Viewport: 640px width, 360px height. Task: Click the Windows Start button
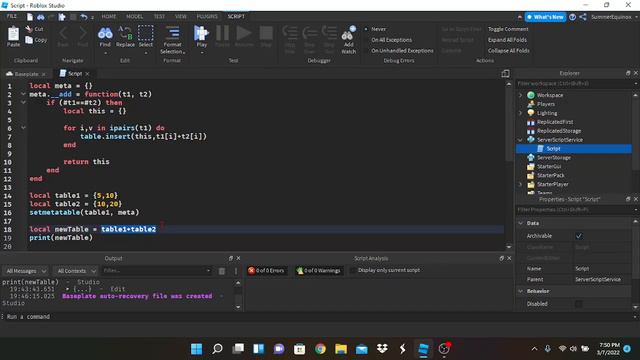[197, 349]
